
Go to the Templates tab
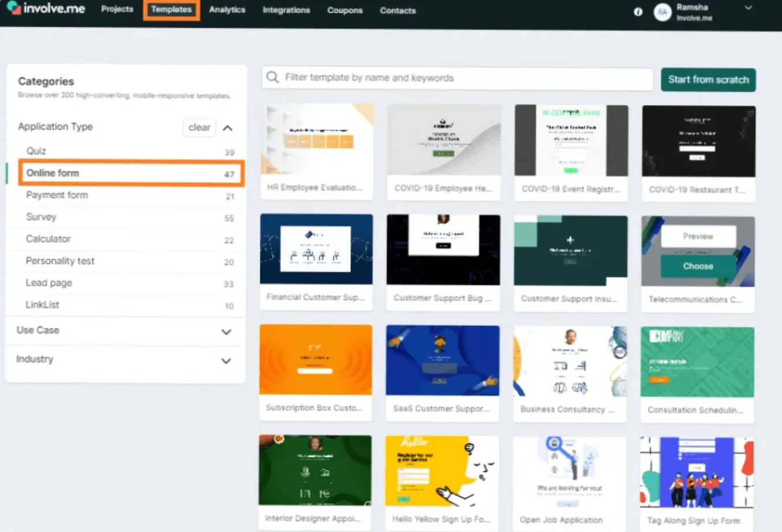(171, 10)
